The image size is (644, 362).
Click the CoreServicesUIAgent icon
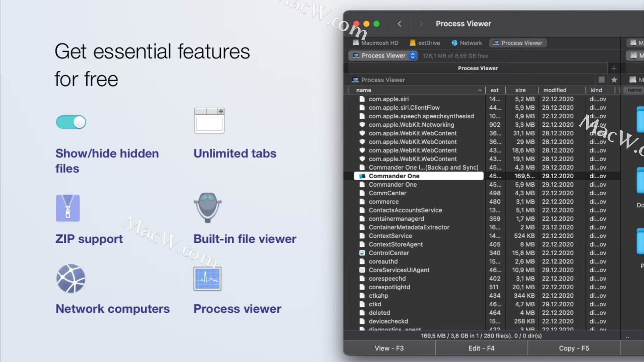coord(362,270)
